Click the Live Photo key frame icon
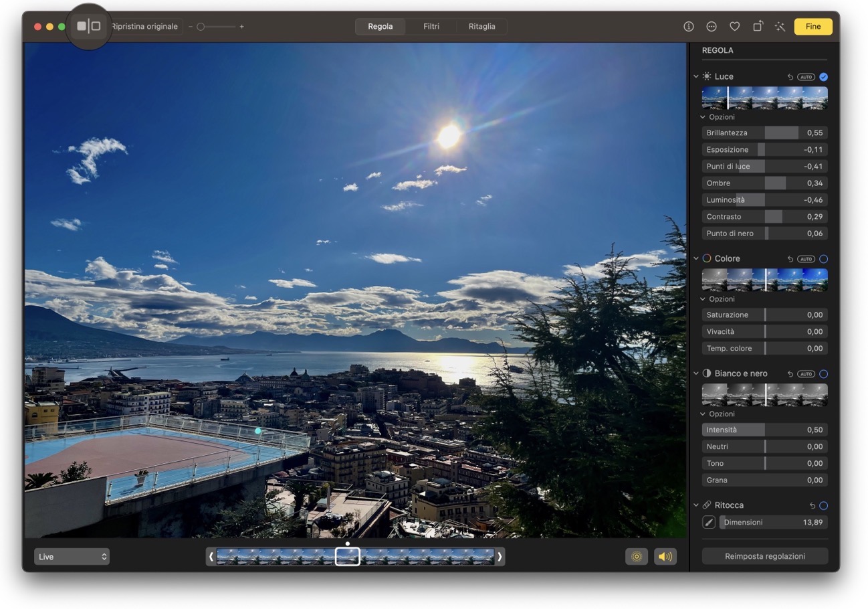Screen dimensions: 868x609 pos(636,556)
